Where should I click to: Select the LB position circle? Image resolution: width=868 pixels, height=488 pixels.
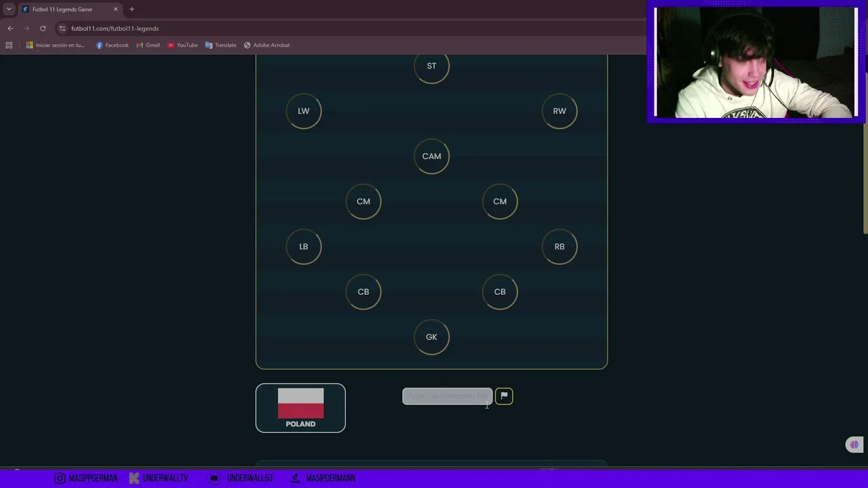point(303,247)
